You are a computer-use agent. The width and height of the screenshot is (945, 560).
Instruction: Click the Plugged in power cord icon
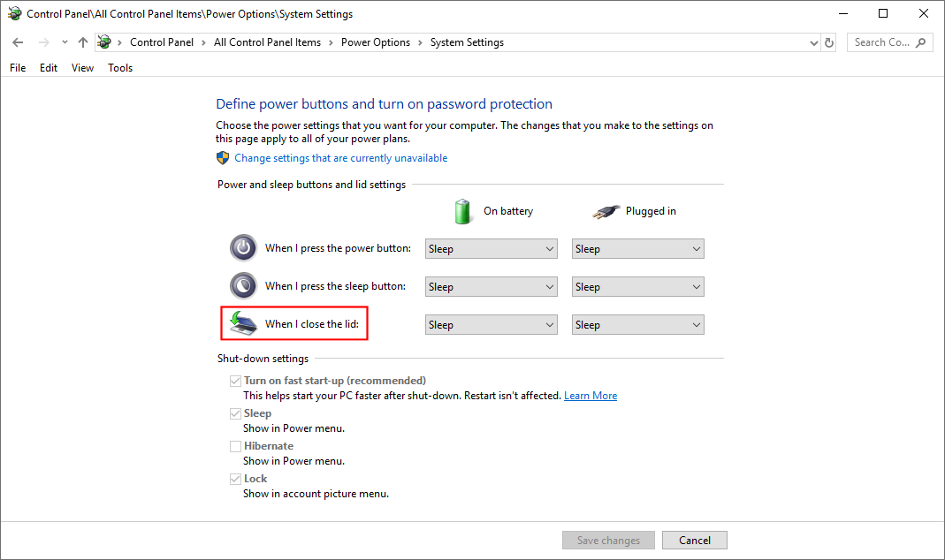pyautogui.click(x=605, y=210)
